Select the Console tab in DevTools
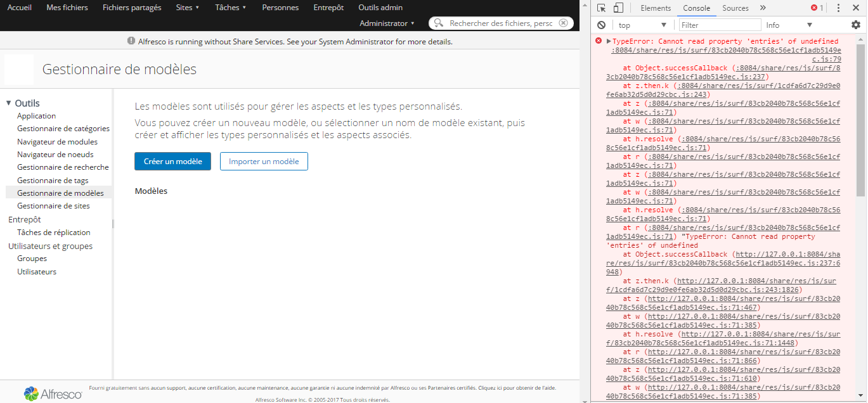The height and width of the screenshot is (403, 868). 697,8
